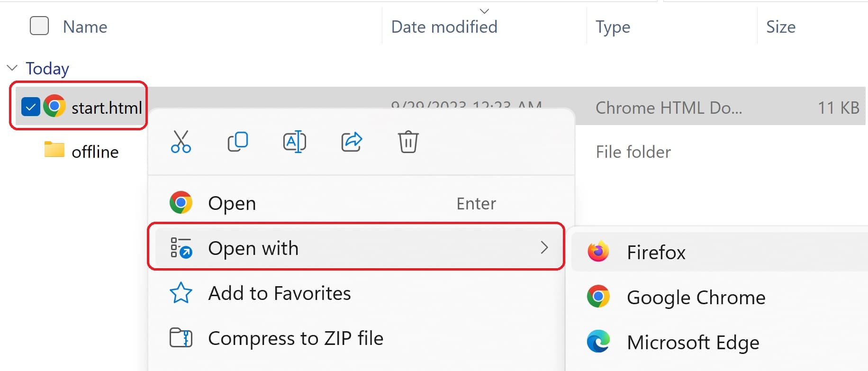Screen dimensions: 868x371
Task: Click the Rename icon
Action: 294,142
